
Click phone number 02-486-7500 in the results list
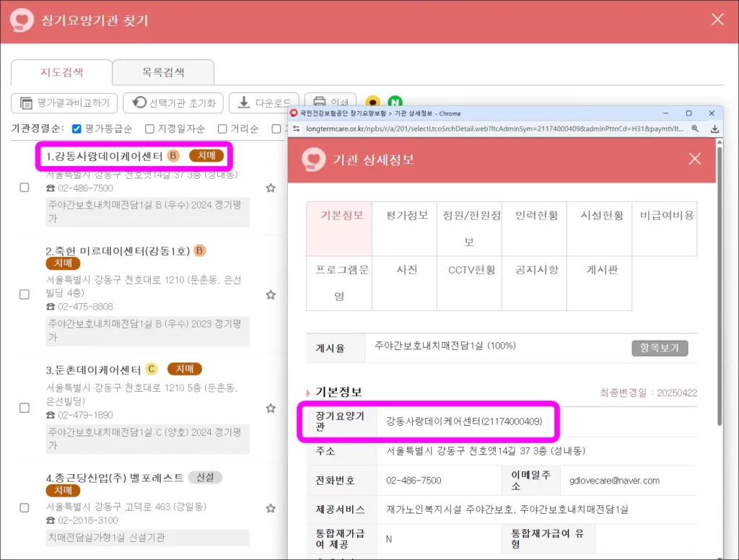pos(85,188)
